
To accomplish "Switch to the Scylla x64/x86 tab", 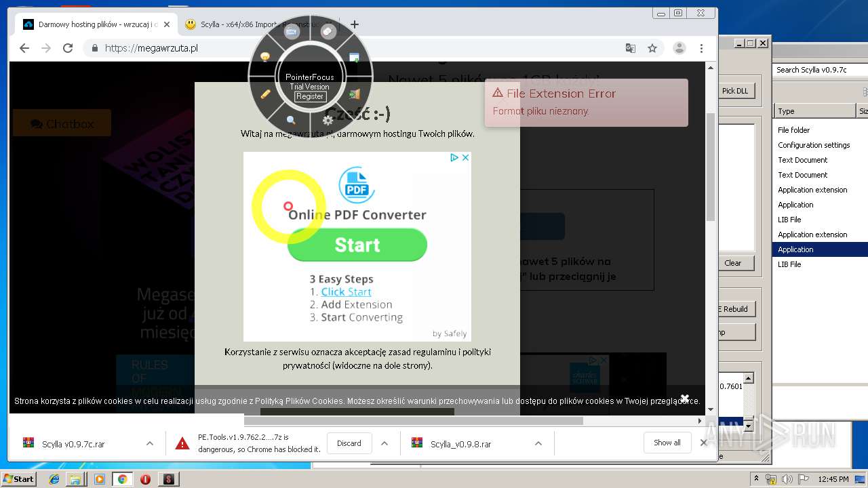I will click(x=258, y=24).
